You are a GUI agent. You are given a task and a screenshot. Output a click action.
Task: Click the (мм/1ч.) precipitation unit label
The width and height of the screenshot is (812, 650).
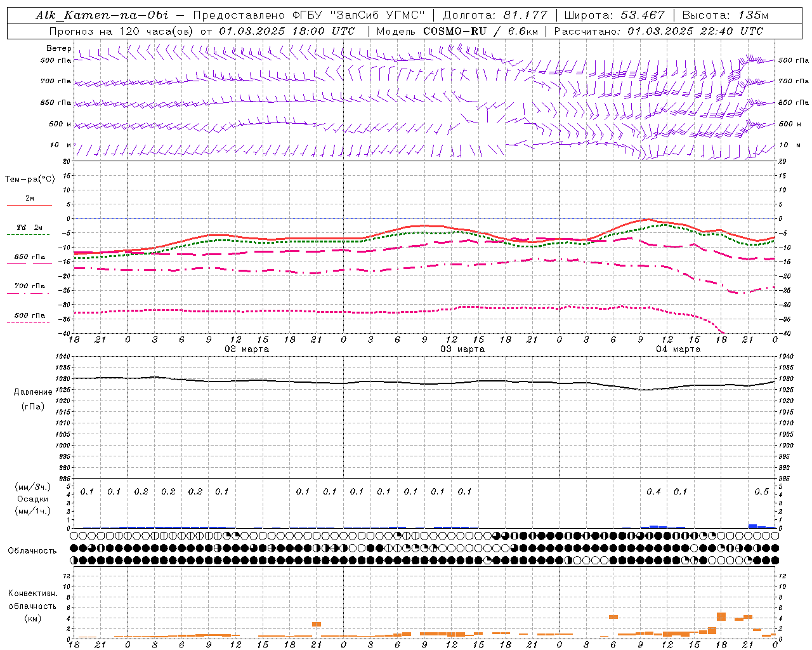[x=33, y=510]
